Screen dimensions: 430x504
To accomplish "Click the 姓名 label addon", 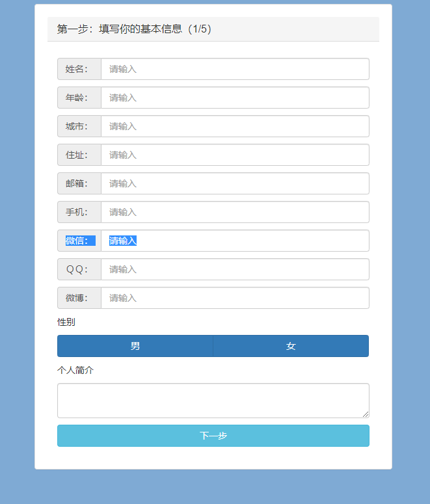I will coord(79,69).
